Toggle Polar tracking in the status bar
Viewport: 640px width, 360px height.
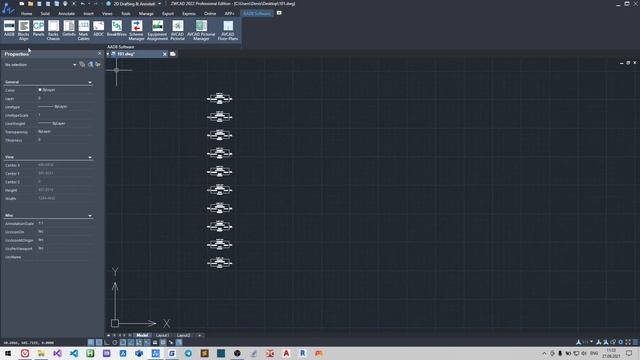[115, 342]
